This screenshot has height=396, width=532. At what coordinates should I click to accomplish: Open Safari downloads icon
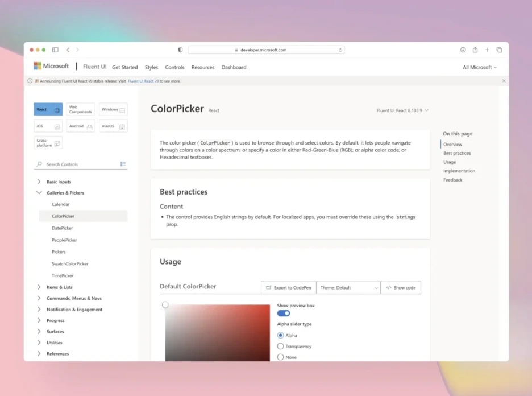pos(463,49)
